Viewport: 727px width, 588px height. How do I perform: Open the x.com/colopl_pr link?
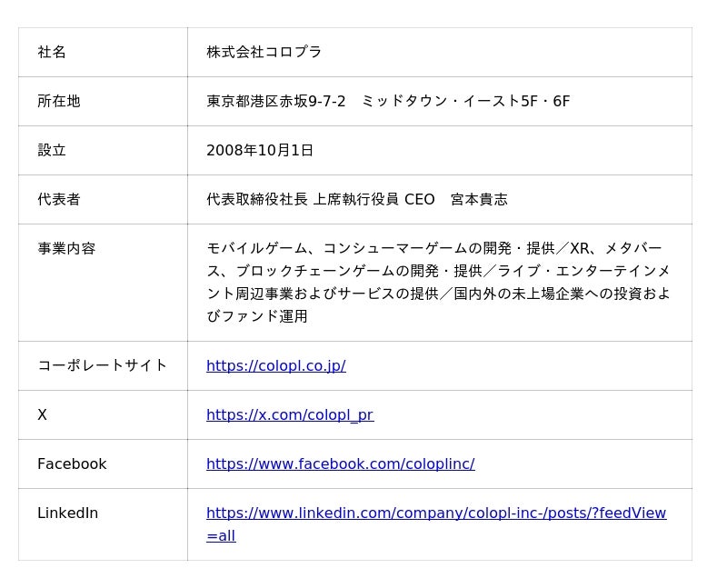click(289, 414)
